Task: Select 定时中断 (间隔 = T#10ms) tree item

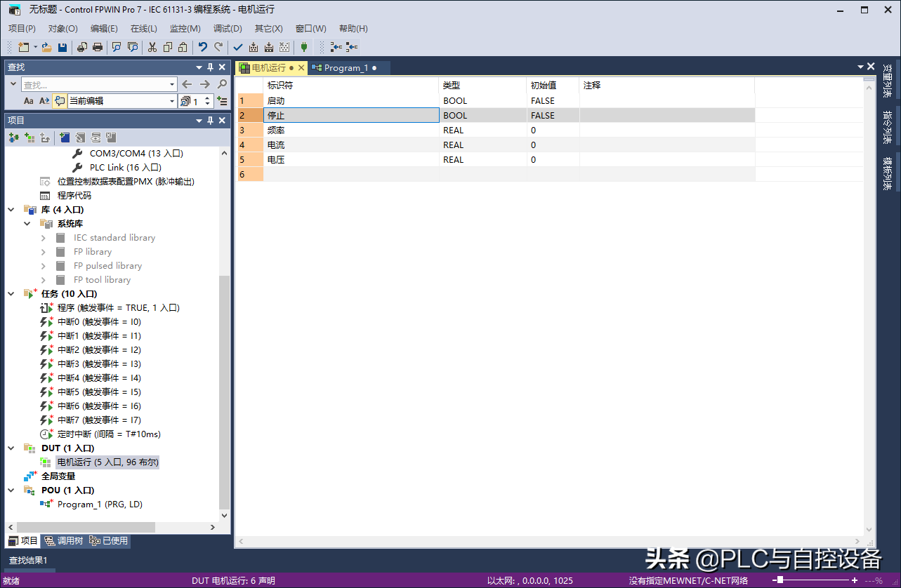Action: (x=109, y=434)
